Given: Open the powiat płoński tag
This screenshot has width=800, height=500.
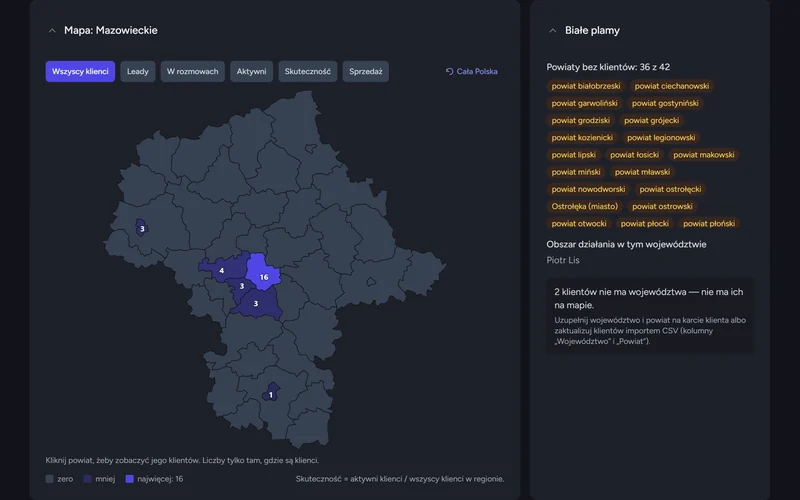Looking at the screenshot, I should point(709,223).
